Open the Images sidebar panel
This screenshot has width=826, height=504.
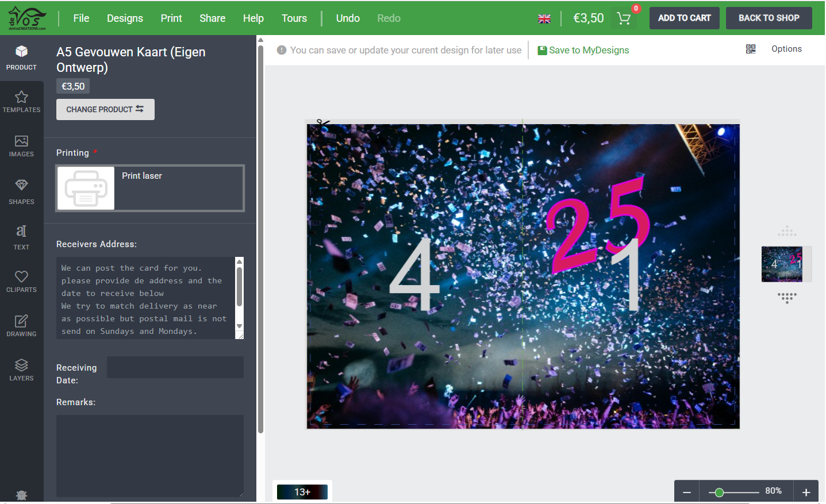pos(21,146)
